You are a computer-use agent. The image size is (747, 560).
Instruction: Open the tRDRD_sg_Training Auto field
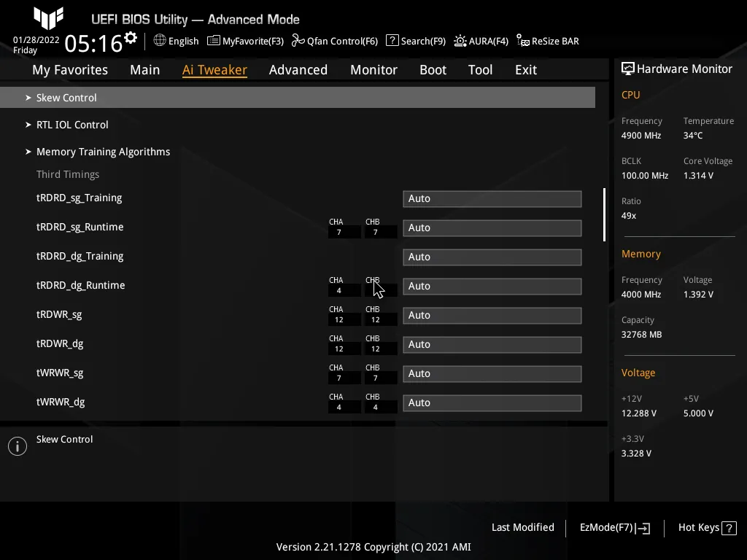(492, 199)
